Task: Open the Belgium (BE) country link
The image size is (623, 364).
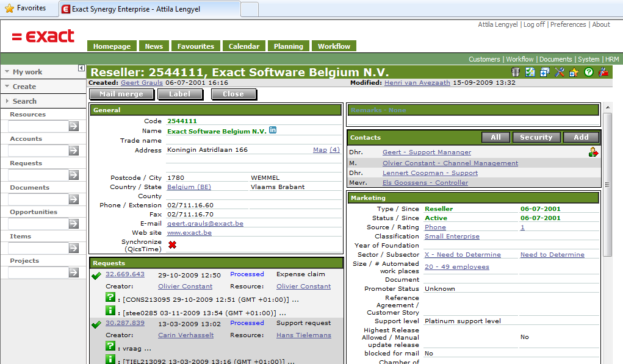Action: (x=189, y=187)
